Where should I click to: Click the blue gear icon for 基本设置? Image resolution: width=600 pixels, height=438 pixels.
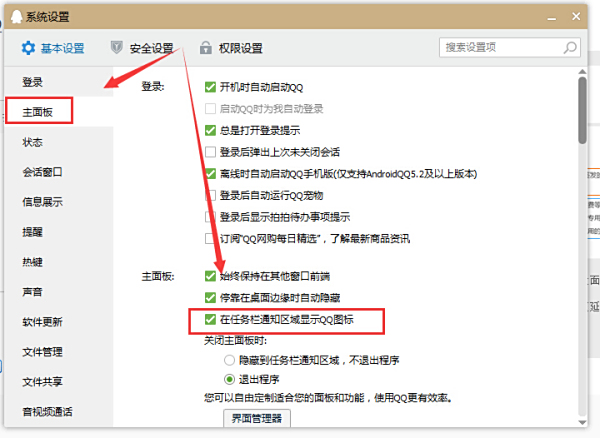point(28,48)
